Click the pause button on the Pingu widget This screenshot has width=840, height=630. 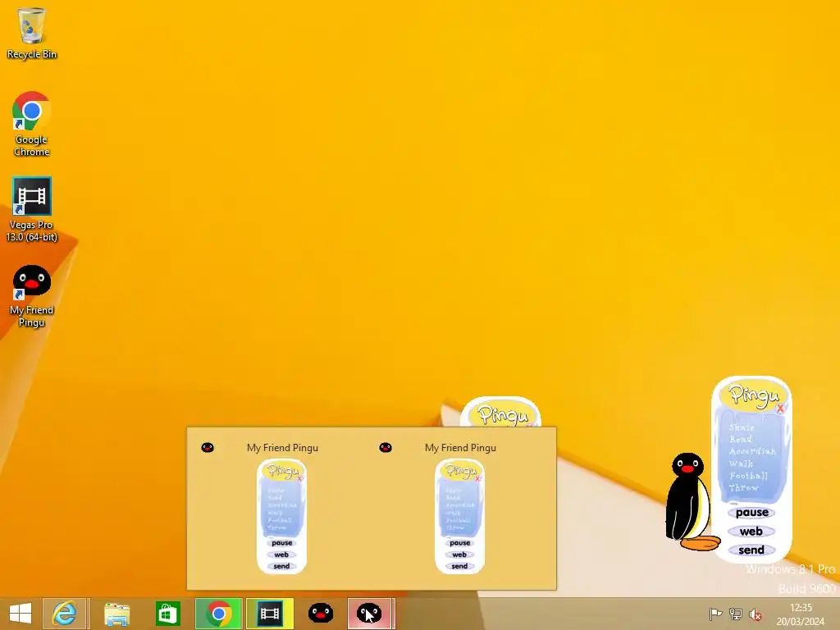[x=751, y=513]
